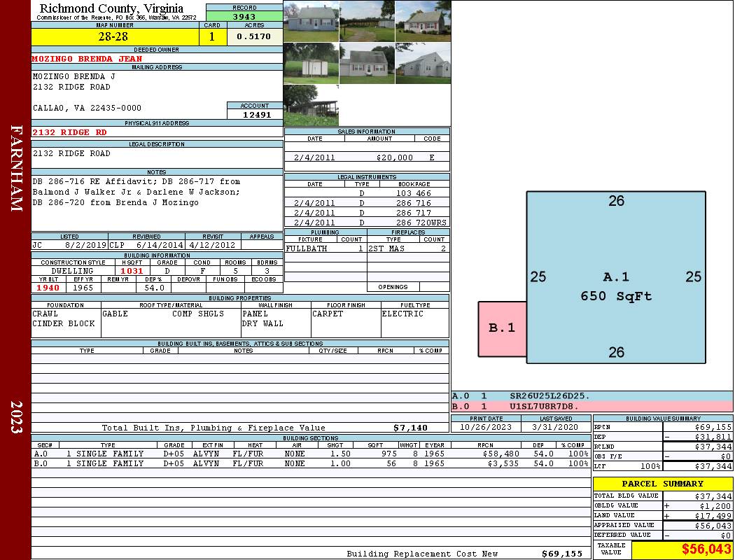Click the green record number 3943 field

[244, 16]
